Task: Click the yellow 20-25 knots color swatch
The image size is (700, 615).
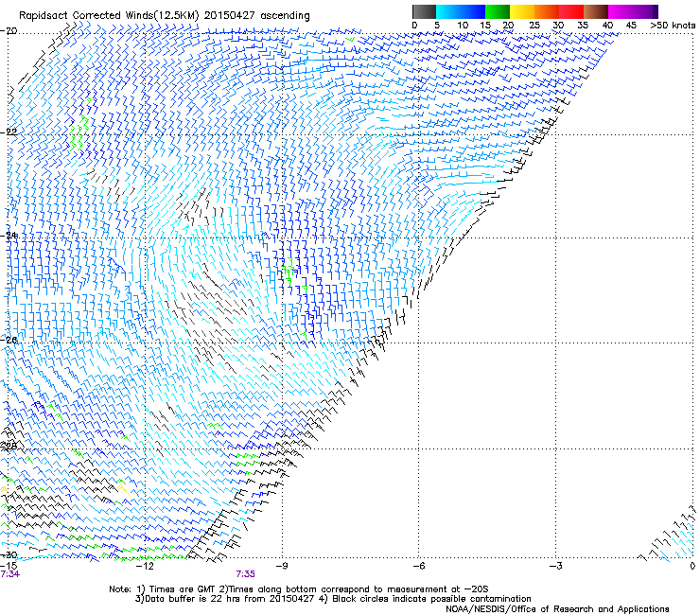Action: [x=522, y=11]
